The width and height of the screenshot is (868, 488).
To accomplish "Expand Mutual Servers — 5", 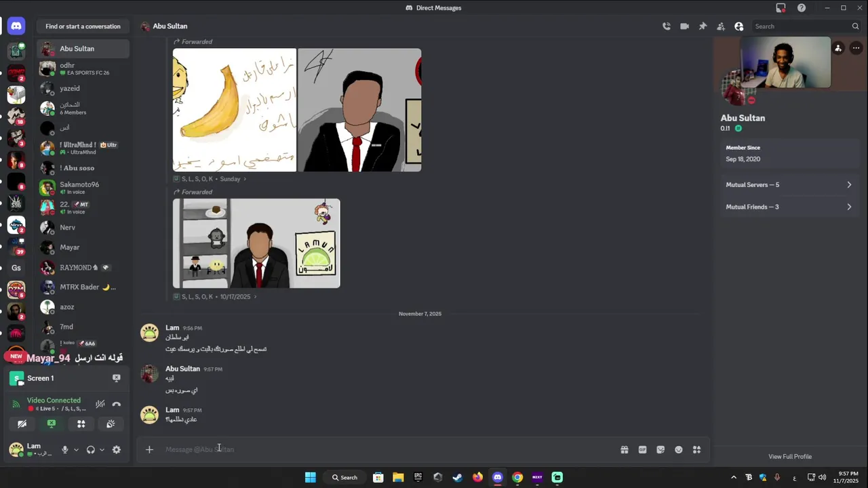I will point(789,185).
